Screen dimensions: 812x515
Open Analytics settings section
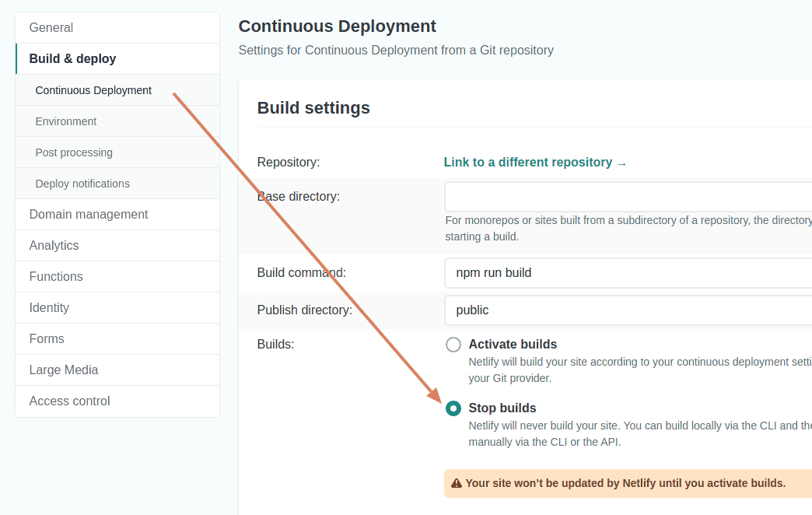tap(117, 246)
